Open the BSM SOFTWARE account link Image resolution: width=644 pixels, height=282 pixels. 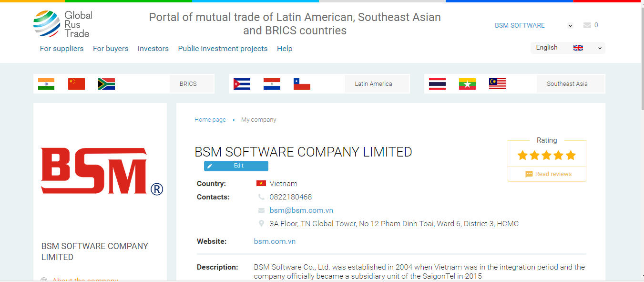[x=520, y=26]
